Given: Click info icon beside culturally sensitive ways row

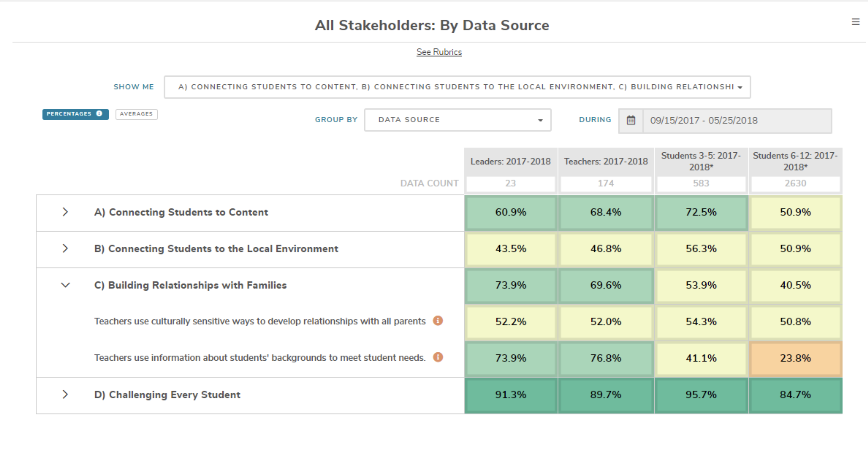Looking at the screenshot, I should [438, 321].
